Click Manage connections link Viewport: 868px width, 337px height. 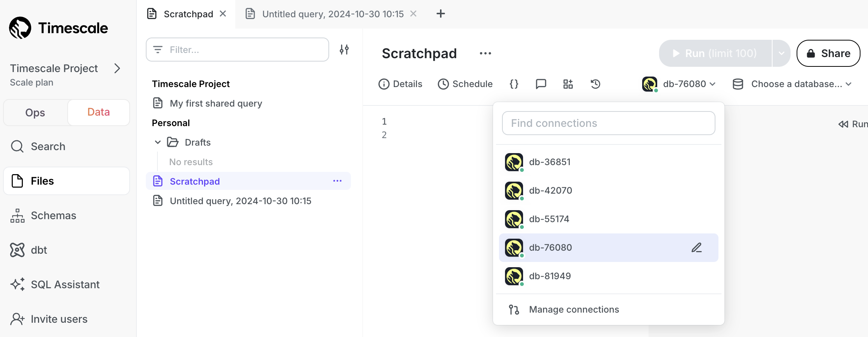coord(573,310)
